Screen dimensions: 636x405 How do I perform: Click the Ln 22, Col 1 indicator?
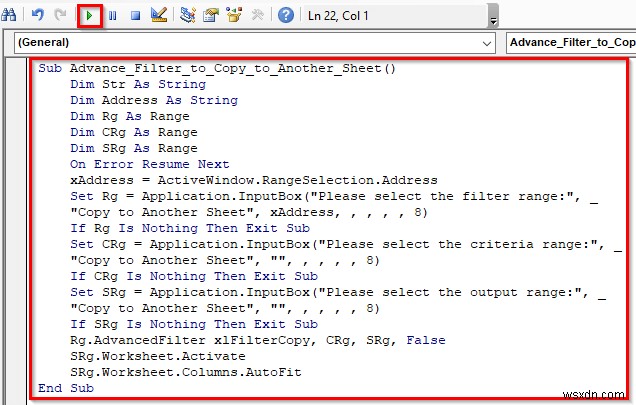(338, 16)
